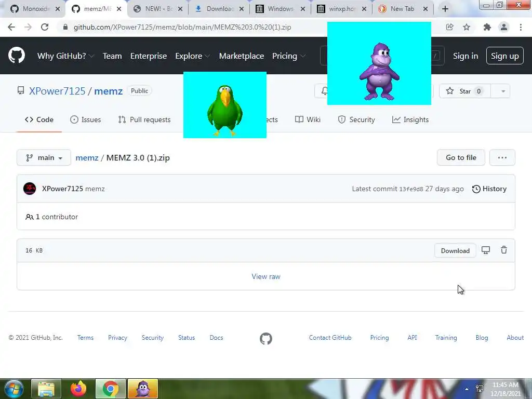Switch to the Pull requests tab

click(x=144, y=119)
